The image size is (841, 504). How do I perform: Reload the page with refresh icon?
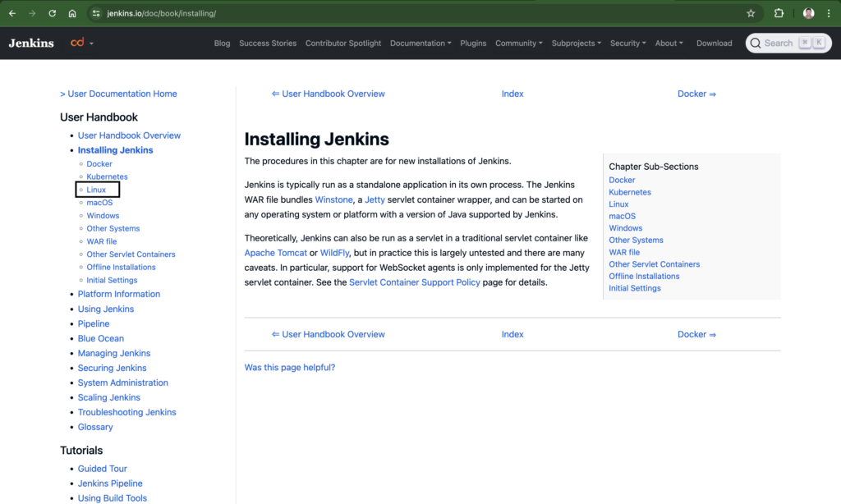click(x=52, y=13)
